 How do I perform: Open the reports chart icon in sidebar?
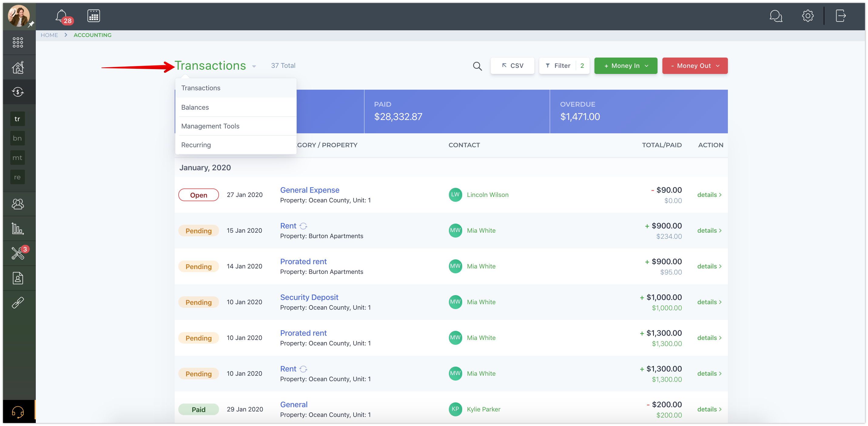(x=18, y=229)
